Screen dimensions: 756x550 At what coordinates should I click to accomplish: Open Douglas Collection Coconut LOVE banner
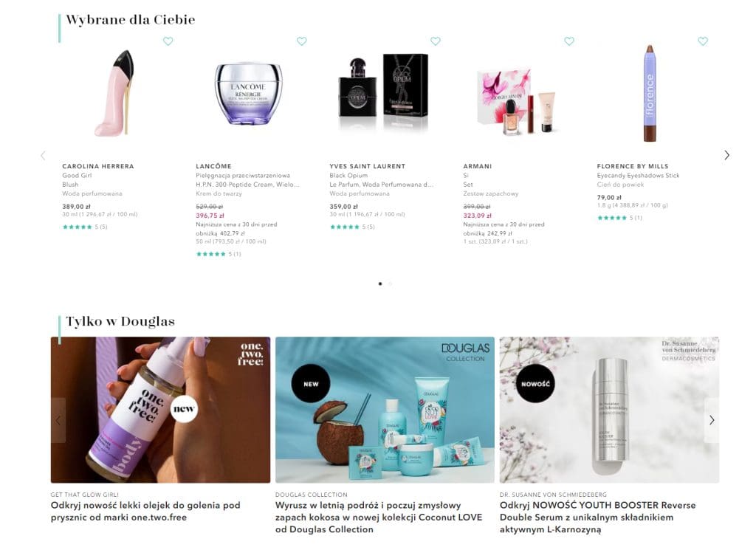385,410
